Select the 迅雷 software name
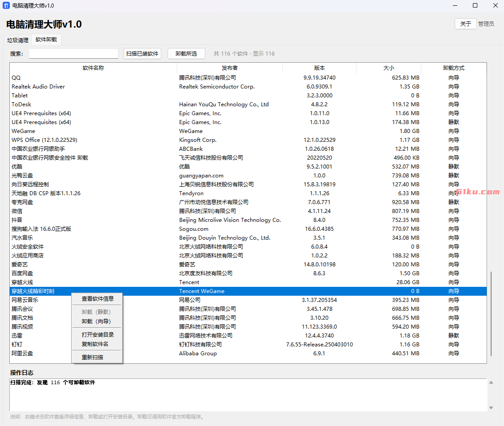 tap(17, 336)
